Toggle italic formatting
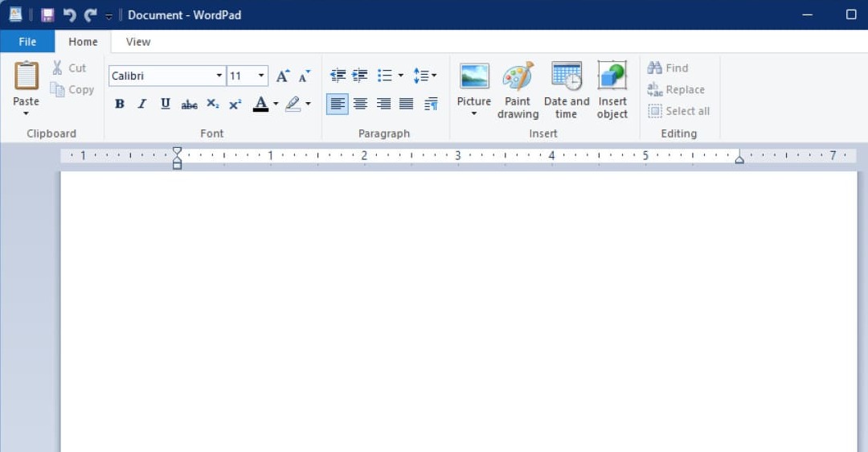 [142, 104]
